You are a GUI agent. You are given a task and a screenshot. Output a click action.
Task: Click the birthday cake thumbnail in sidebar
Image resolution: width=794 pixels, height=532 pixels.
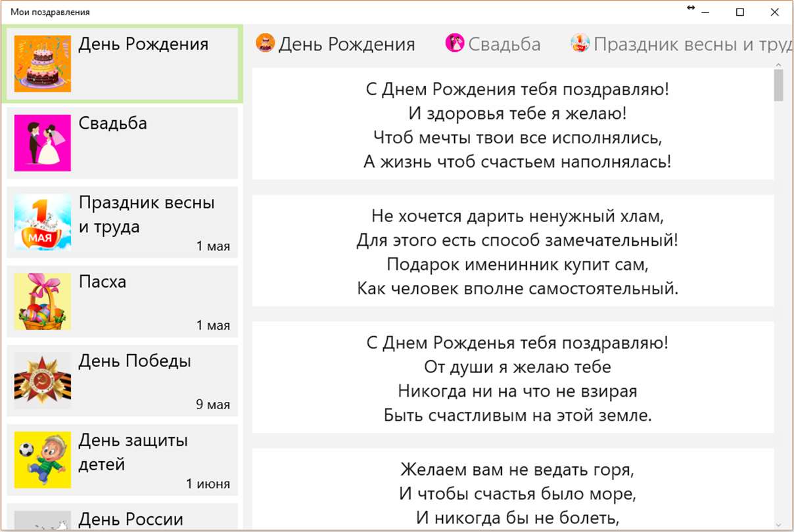pyautogui.click(x=43, y=64)
